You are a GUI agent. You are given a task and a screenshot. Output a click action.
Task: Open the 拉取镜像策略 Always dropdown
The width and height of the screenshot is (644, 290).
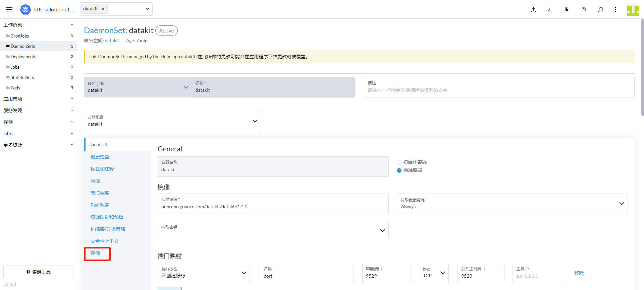pos(512,204)
